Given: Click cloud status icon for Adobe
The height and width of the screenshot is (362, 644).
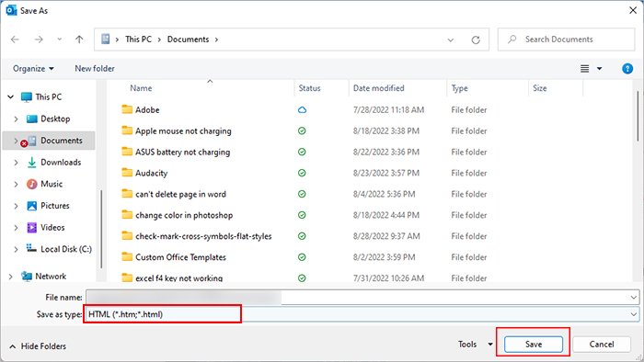Looking at the screenshot, I should (302, 110).
